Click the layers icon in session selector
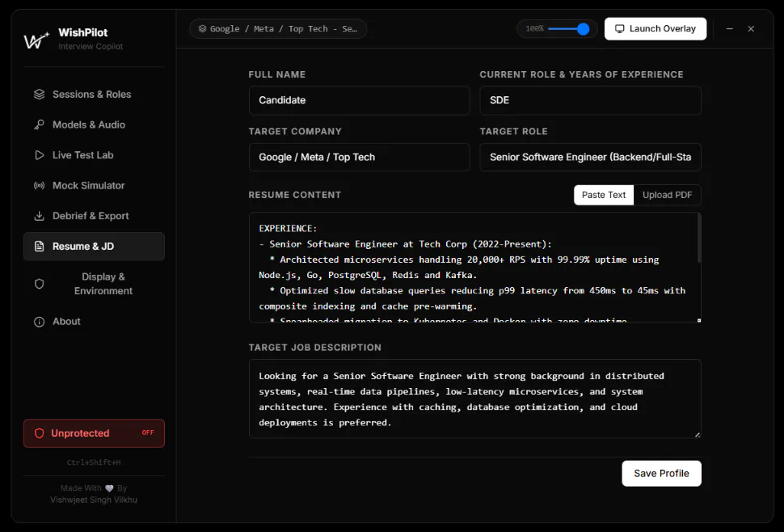Image resolution: width=784 pixels, height=532 pixels. (202, 28)
